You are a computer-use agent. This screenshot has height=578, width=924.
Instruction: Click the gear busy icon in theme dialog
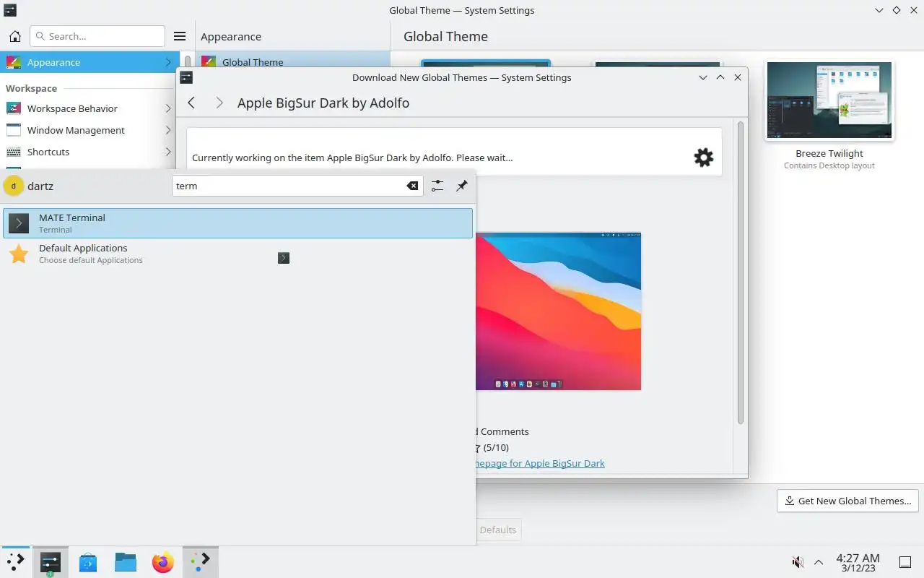click(x=704, y=158)
